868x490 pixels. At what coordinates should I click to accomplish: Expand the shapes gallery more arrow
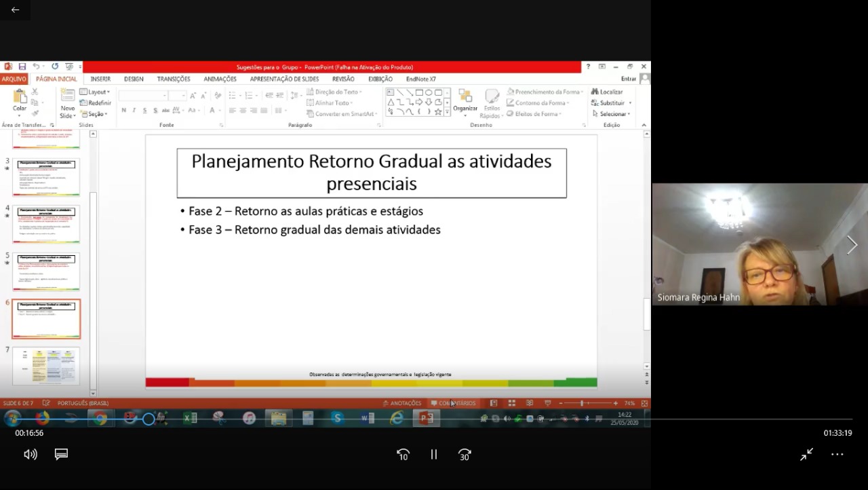(447, 112)
